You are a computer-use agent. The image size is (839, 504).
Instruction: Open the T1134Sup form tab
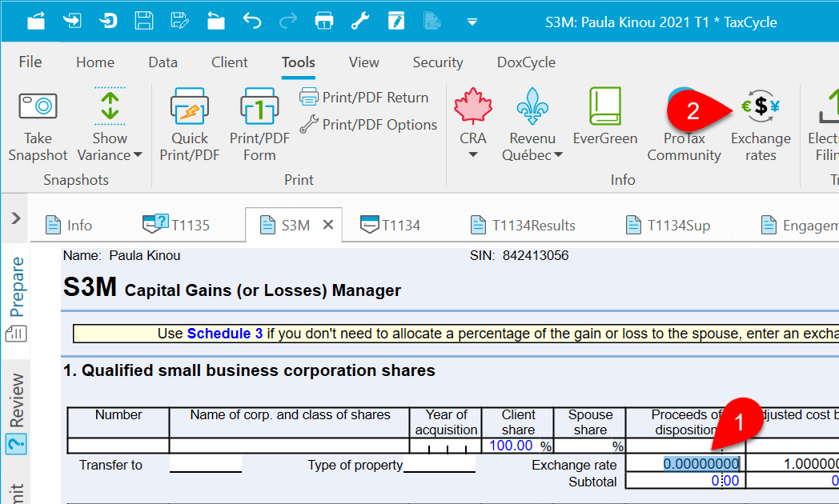click(668, 225)
